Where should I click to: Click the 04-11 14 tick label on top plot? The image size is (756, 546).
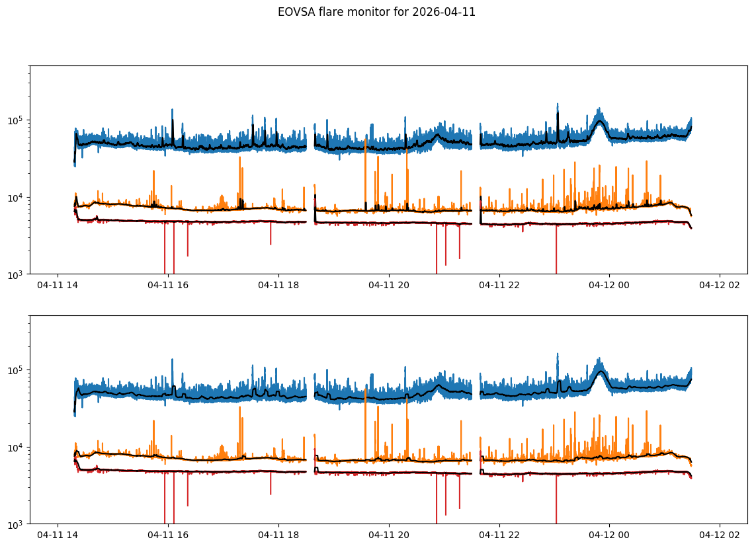point(58,286)
